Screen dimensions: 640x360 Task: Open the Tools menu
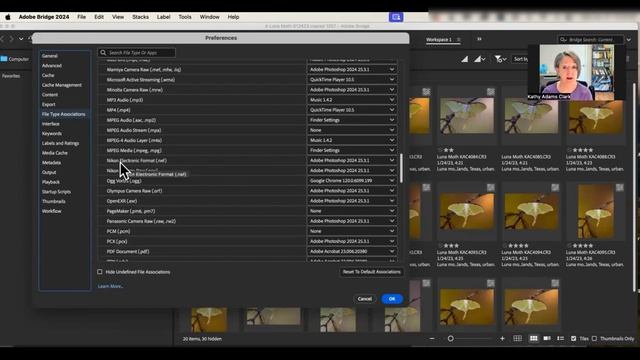(x=185, y=17)
